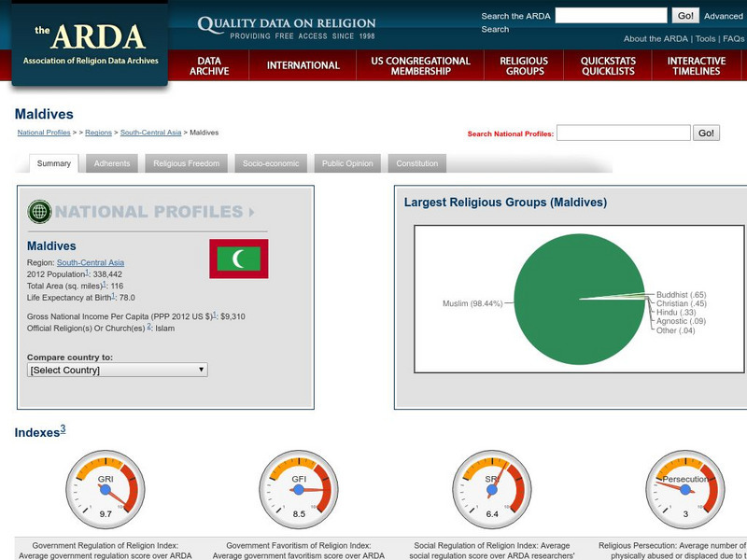
Task: Click the FAQs link
Action: [734, 39]
